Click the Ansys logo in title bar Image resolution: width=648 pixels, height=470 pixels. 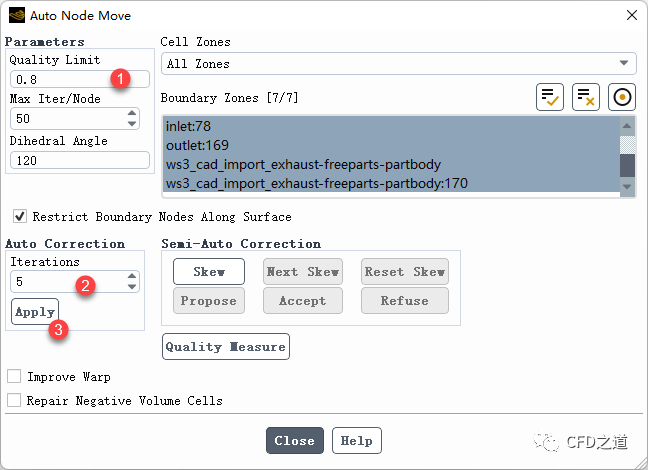click(x=17, y=15)
